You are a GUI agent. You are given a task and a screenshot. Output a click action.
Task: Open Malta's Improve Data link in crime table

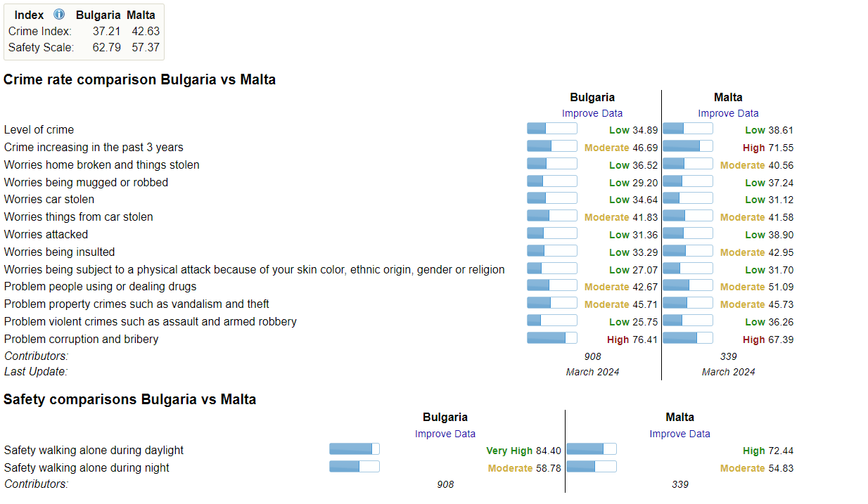point(728,113)
